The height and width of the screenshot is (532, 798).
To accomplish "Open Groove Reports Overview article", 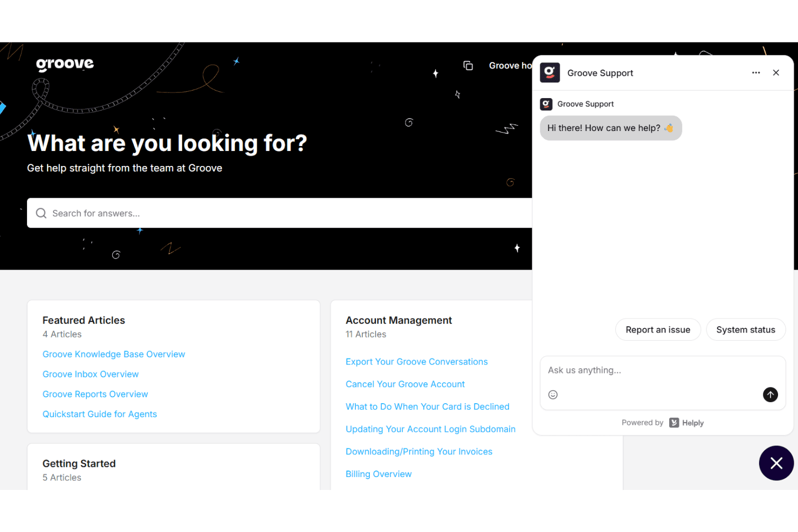I will 95,394.
